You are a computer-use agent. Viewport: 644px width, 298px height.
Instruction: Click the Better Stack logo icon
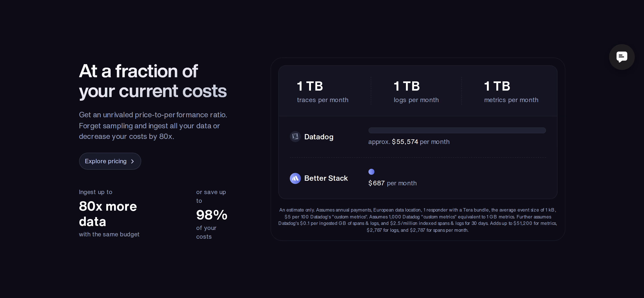[x=295, y=178]
